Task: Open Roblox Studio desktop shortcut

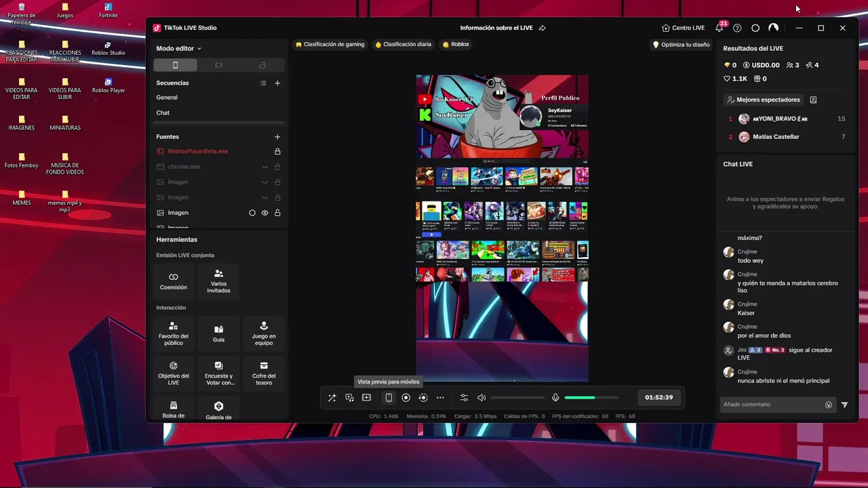Action: coord(108,49)
